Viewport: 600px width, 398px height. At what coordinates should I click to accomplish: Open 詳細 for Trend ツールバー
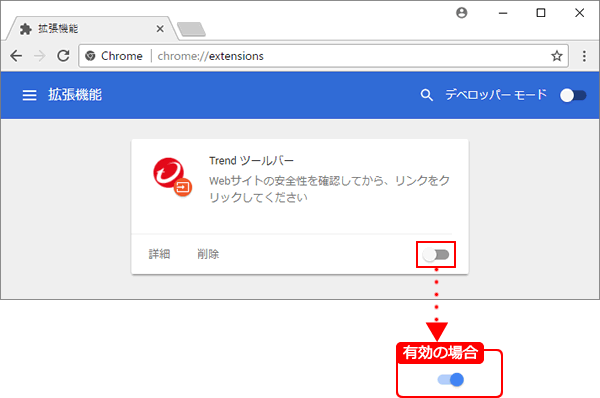tap(159, 254)
